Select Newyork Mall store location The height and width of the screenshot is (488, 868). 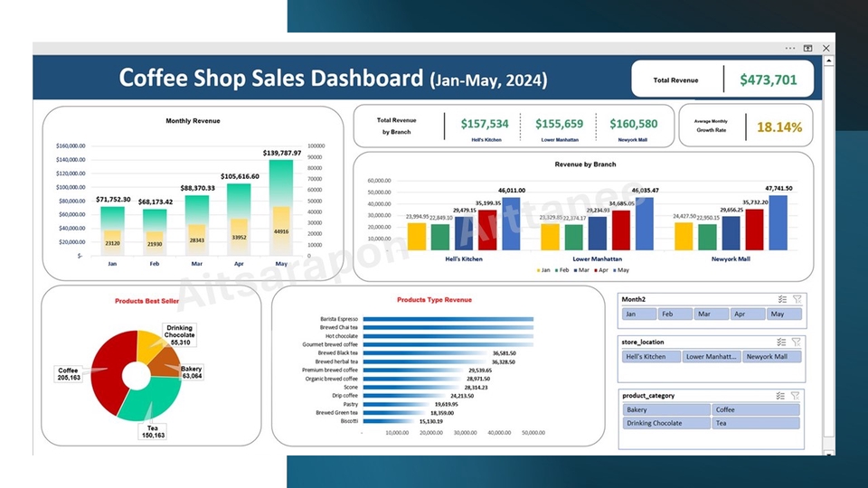pos(771,357)
